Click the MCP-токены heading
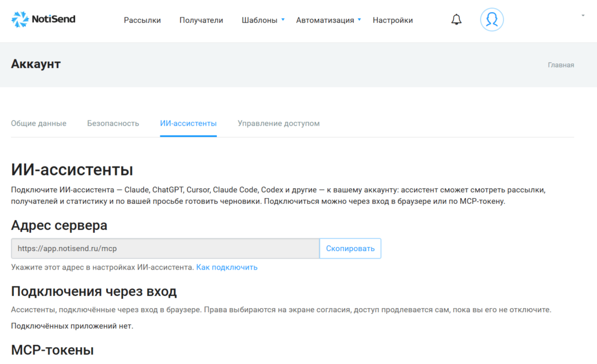The height and width of the screenshot is (364, 597). pos(52,350)
